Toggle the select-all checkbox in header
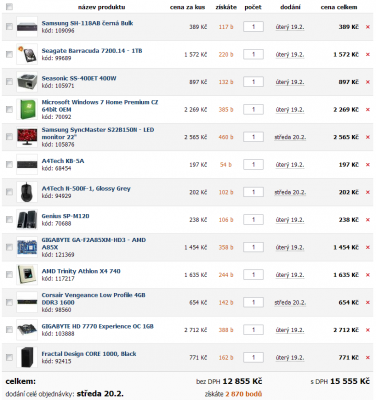 coord(9,7)
